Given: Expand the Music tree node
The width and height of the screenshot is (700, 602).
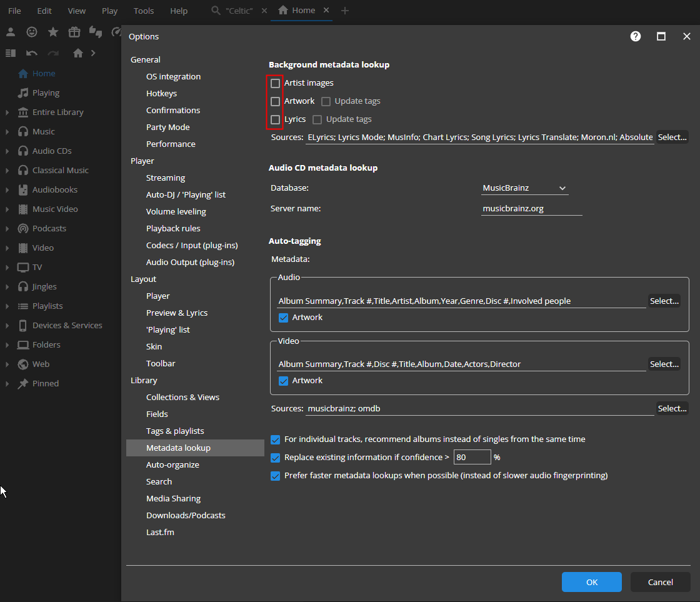Looking at the screenshot, I should tap(7, 132).
